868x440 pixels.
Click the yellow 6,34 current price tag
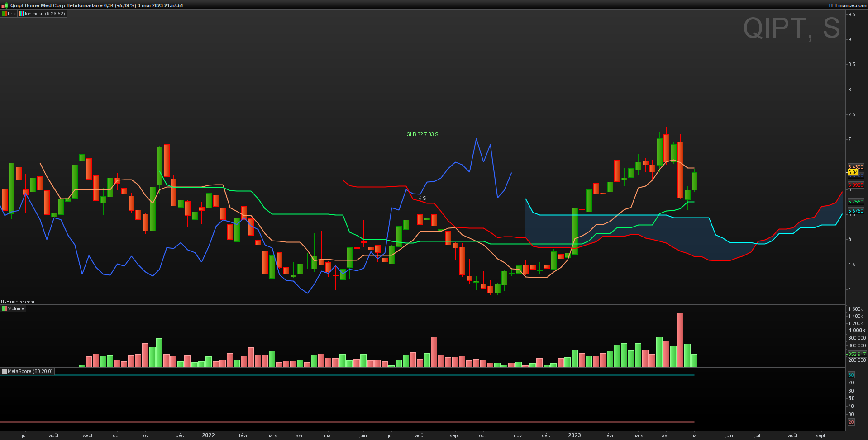coord(853,172)
